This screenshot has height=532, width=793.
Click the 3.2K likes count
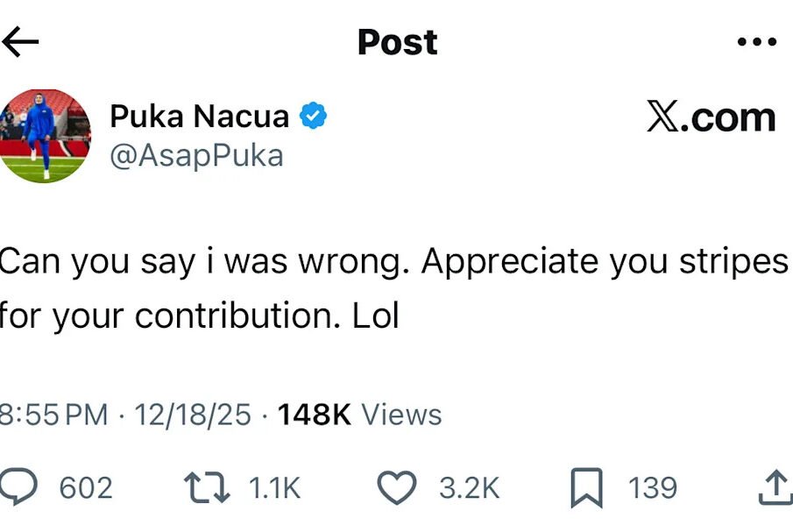pos(469,488)
